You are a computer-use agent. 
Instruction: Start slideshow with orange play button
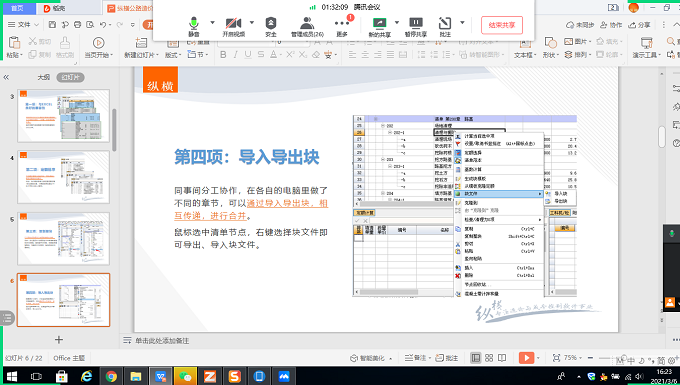point(526,358)
